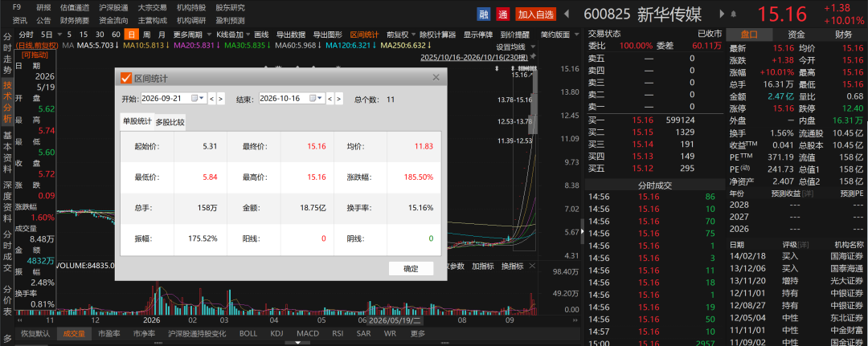The image size is (868, 346).
Task: Select 盘口 tab in right panel
Action: (749, 35)
